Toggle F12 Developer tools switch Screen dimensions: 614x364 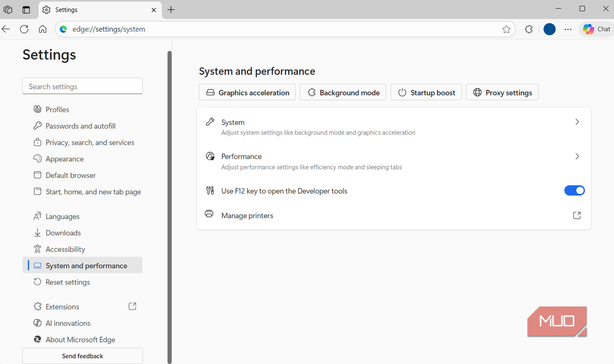tap(575, 191)
